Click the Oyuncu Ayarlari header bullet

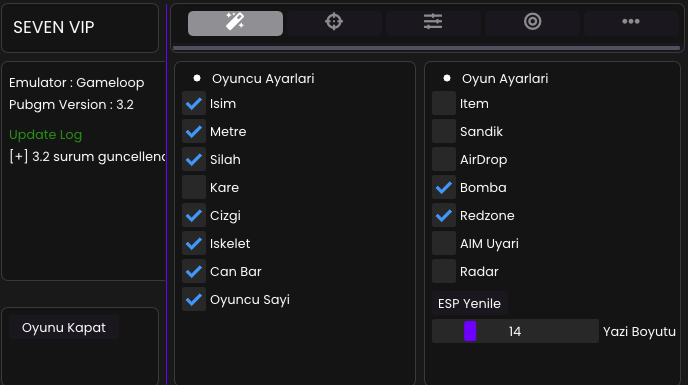(x=197, y=78)
